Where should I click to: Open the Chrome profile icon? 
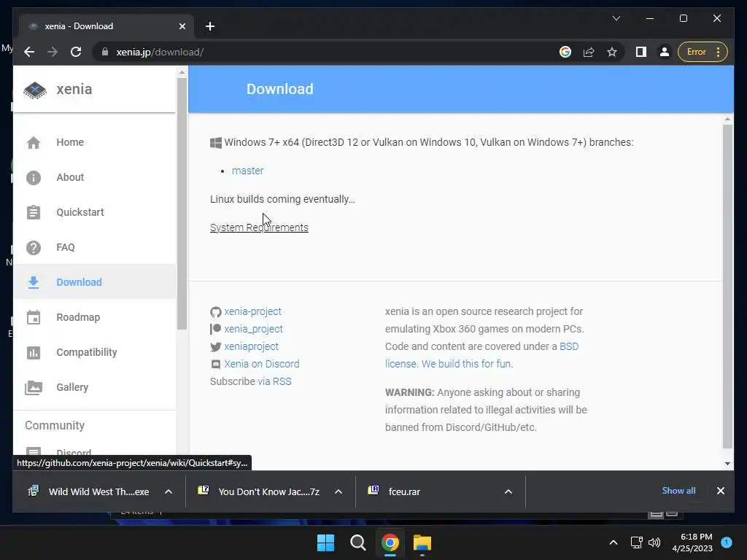point(665,52)
